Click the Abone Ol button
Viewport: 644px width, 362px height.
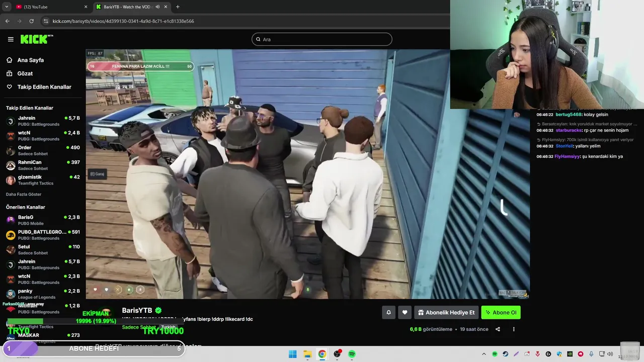pyautogui.click(x=501, y=312)
